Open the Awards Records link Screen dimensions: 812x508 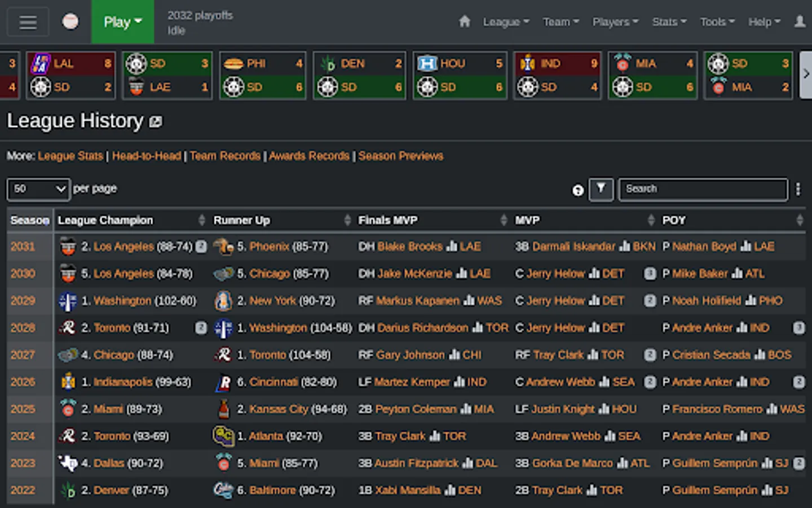309,156
